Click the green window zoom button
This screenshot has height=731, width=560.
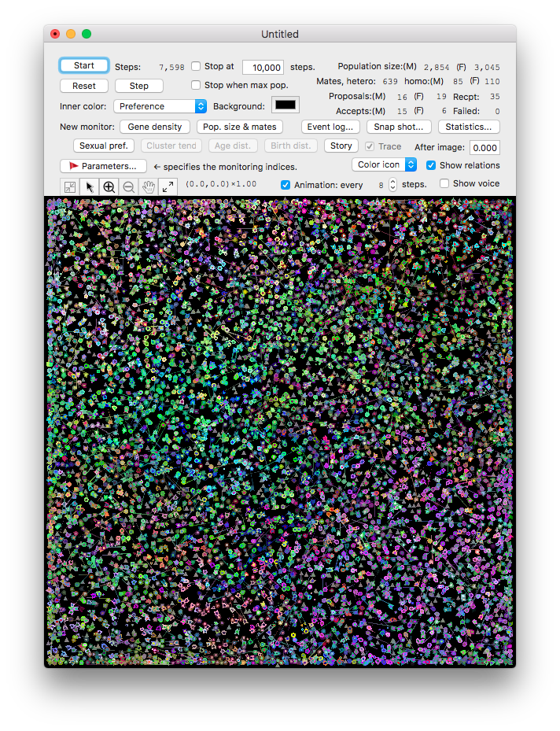(x=87, y=34)
